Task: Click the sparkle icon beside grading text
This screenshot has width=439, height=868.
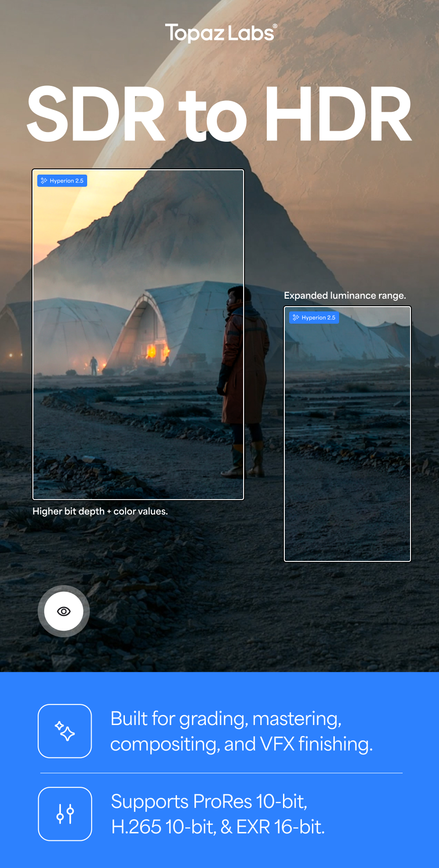Action: pyautogui.click(x=65, y=731)
